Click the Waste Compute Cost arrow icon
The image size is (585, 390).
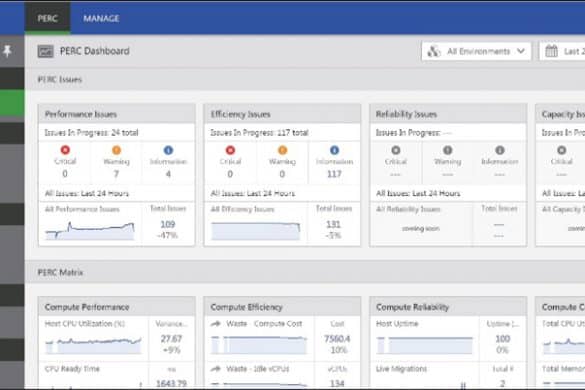tap(216, 324)
